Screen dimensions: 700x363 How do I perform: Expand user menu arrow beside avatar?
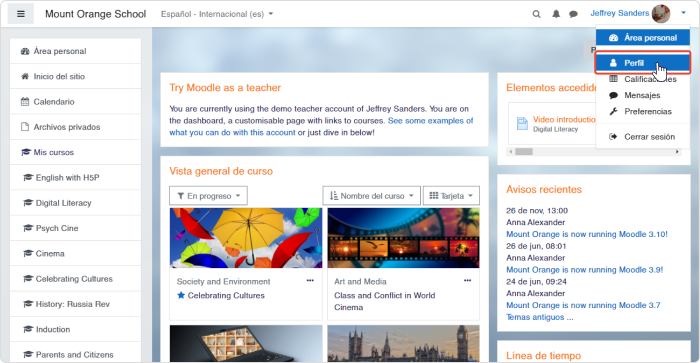[683, 13]
